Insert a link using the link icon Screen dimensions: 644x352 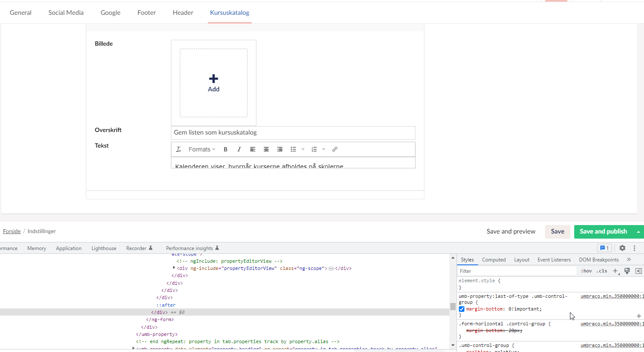(335, 149)
